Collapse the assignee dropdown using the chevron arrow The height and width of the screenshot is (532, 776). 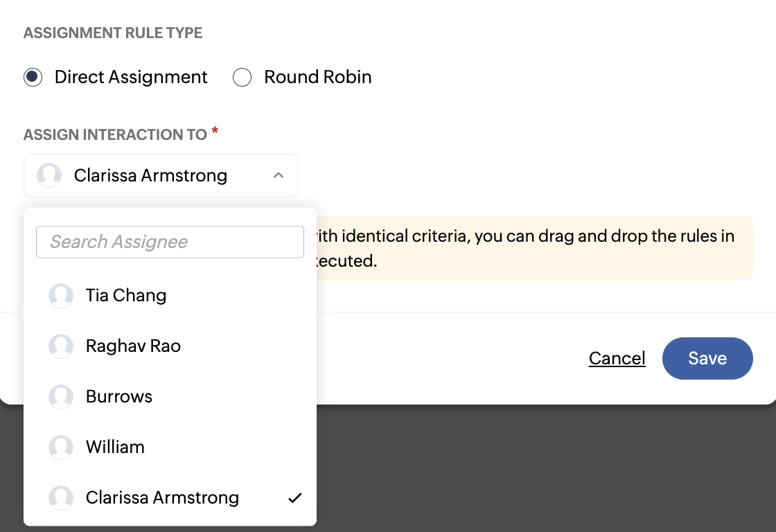coord(279,176)
